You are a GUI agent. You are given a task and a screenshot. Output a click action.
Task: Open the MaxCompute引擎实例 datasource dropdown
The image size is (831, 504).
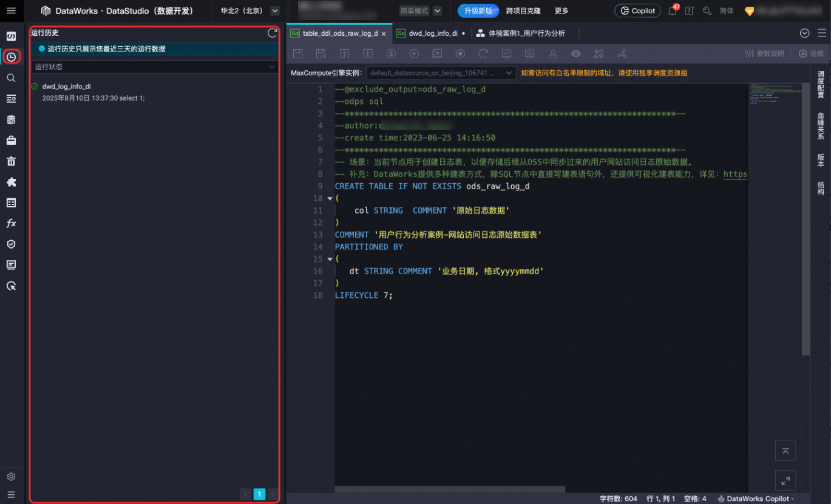point(441,73)
